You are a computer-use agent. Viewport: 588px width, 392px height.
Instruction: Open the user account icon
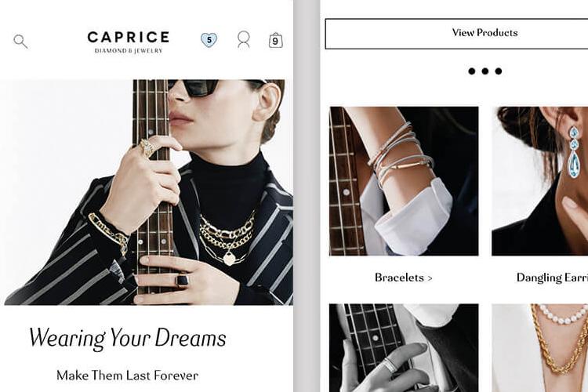pos(243,39)
